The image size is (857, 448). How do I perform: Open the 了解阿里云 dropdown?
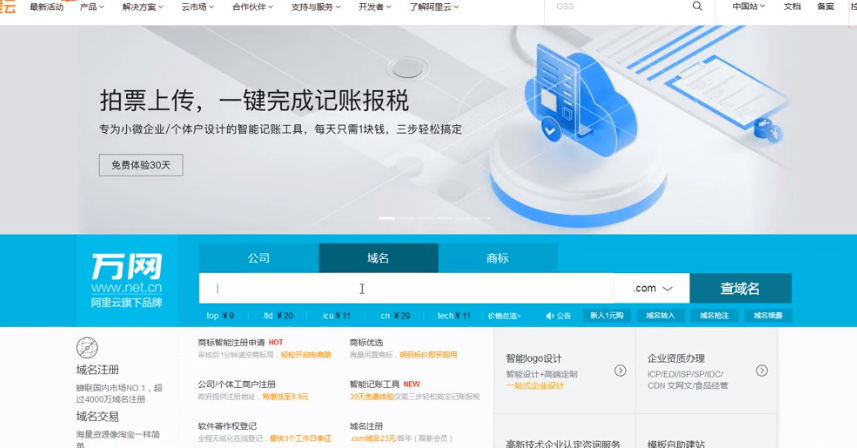tap(435, 7)
